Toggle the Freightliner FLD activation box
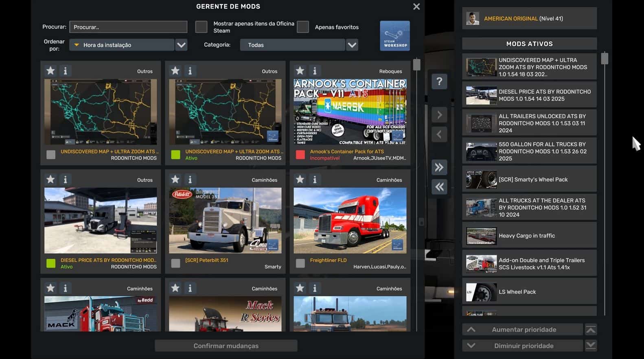 (300, 263)
